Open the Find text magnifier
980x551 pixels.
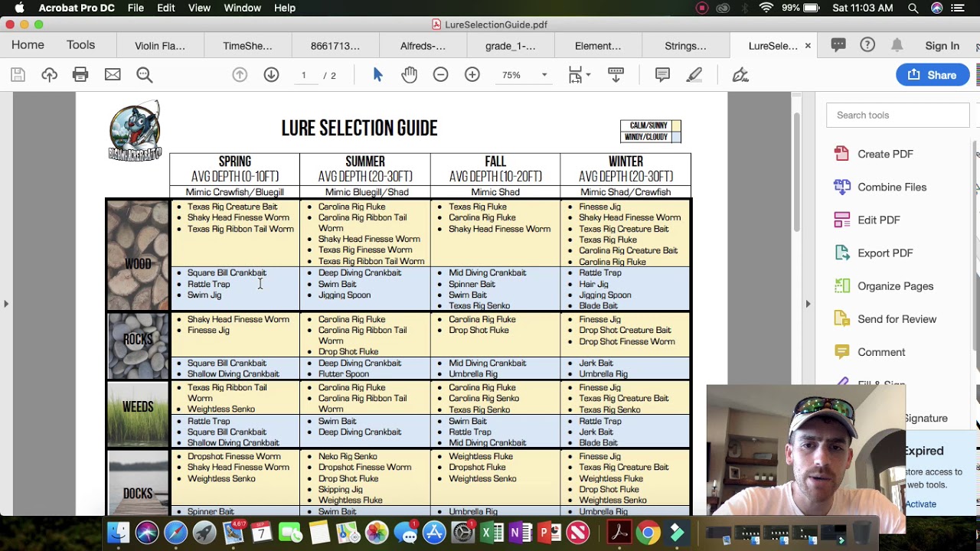pos(145,75)
